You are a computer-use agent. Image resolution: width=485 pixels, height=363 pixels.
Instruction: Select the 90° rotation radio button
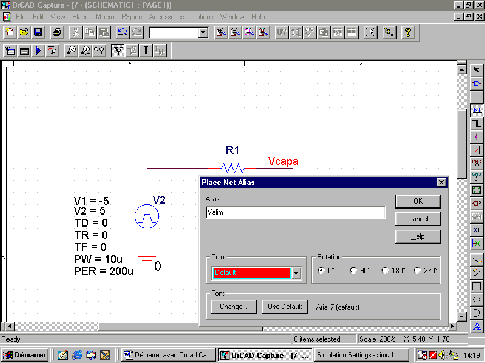tap(353, 270)
